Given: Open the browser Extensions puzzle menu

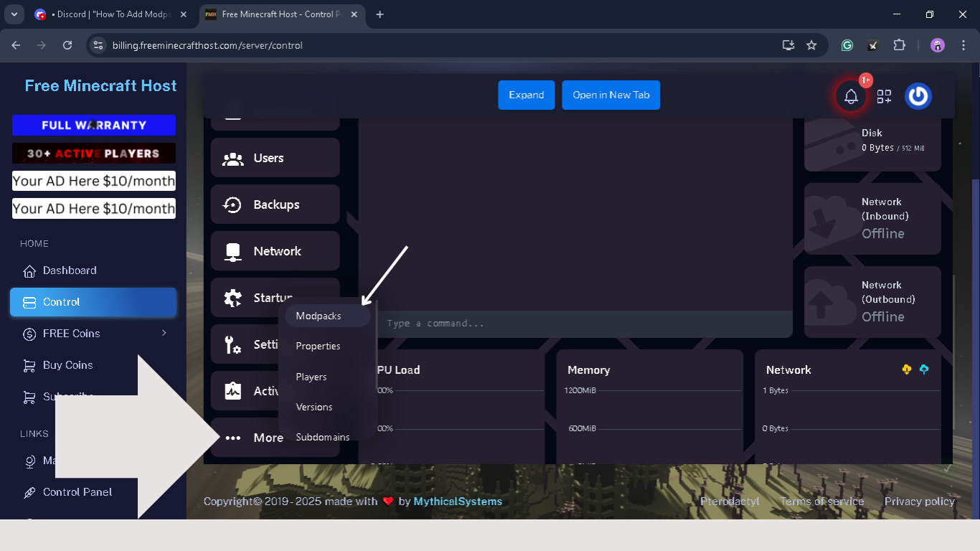Looking at the screenshot, I should coord(900,45).
